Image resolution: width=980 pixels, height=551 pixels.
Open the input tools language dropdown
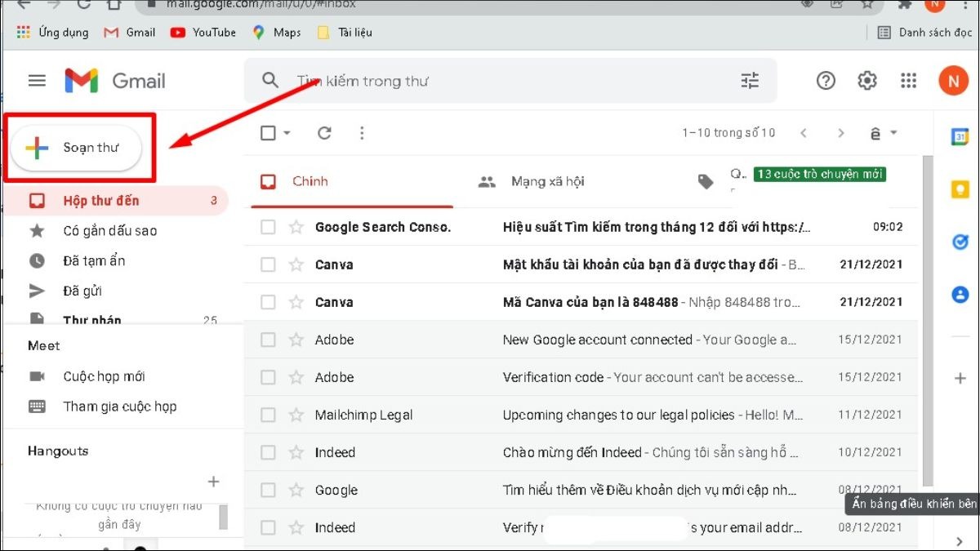coord(884,133)
